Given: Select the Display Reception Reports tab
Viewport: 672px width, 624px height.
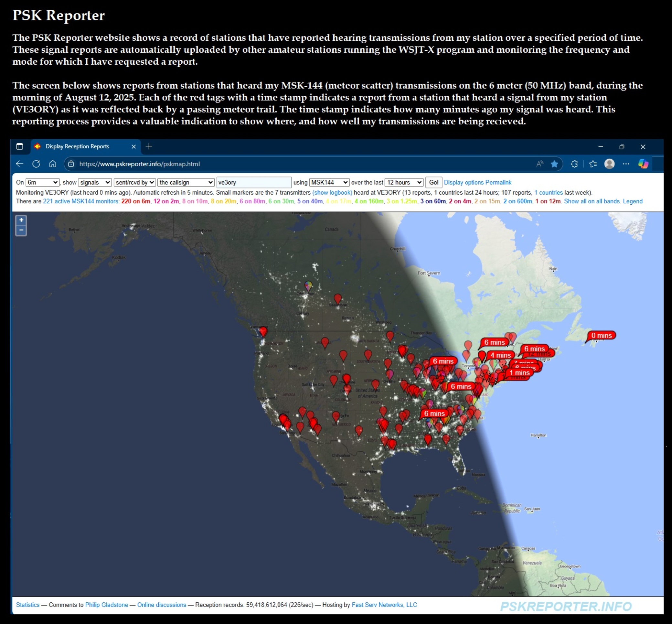Looking at the screenshot, I should pos(78,146).
